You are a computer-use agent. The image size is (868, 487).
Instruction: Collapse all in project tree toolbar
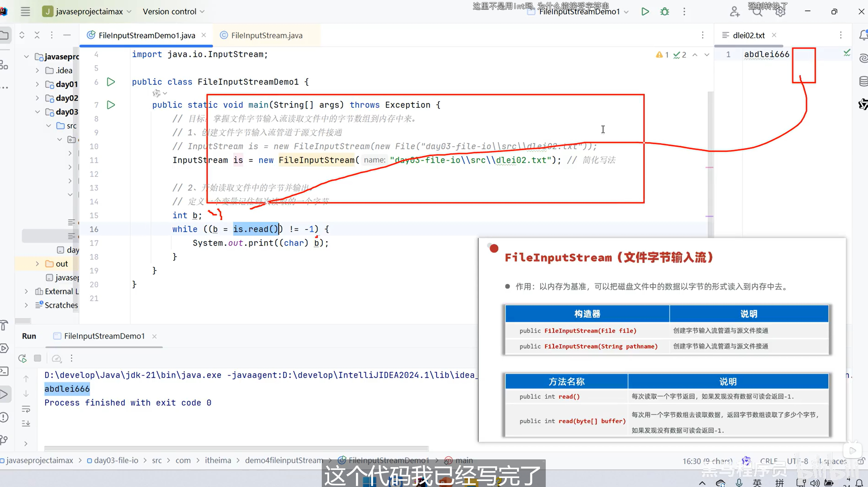click(x=37, y=35)
